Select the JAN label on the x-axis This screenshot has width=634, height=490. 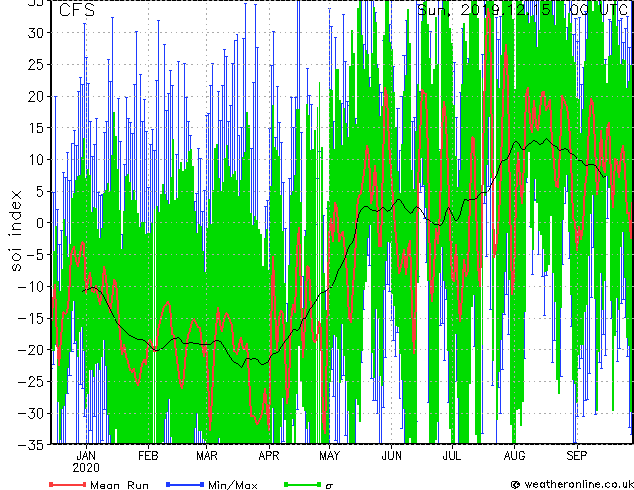point(87,455)
